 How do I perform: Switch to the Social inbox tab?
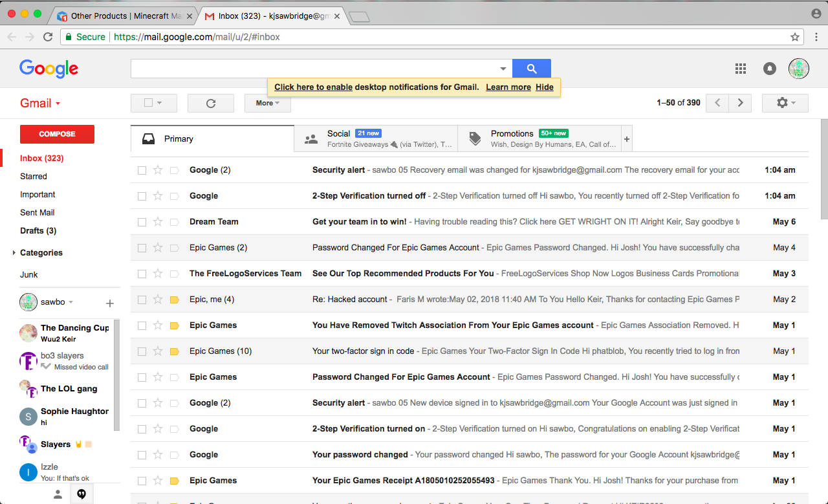(376, 138)
